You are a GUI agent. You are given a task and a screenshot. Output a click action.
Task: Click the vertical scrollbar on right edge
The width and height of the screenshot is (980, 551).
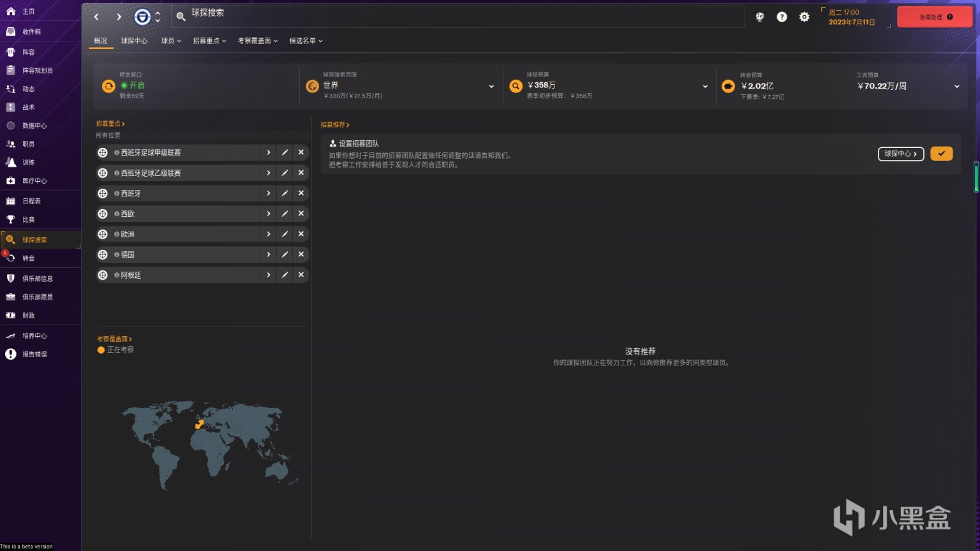(x=976, y=177)
